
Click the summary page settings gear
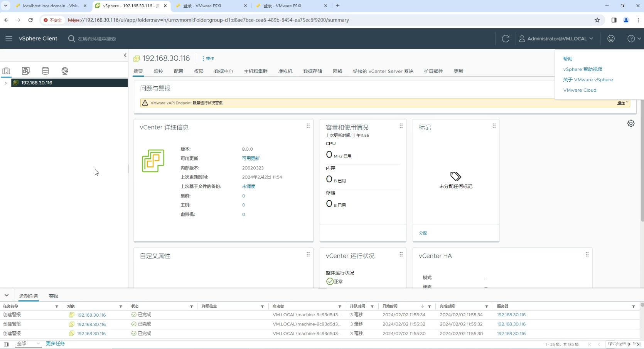pos(631,123)
